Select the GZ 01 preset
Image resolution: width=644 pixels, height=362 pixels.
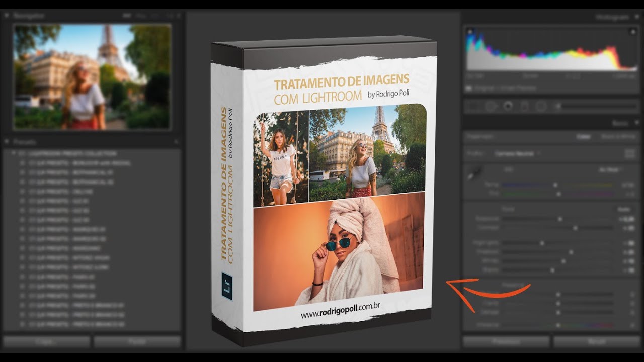pyautogui.click(x=59, y=200)
